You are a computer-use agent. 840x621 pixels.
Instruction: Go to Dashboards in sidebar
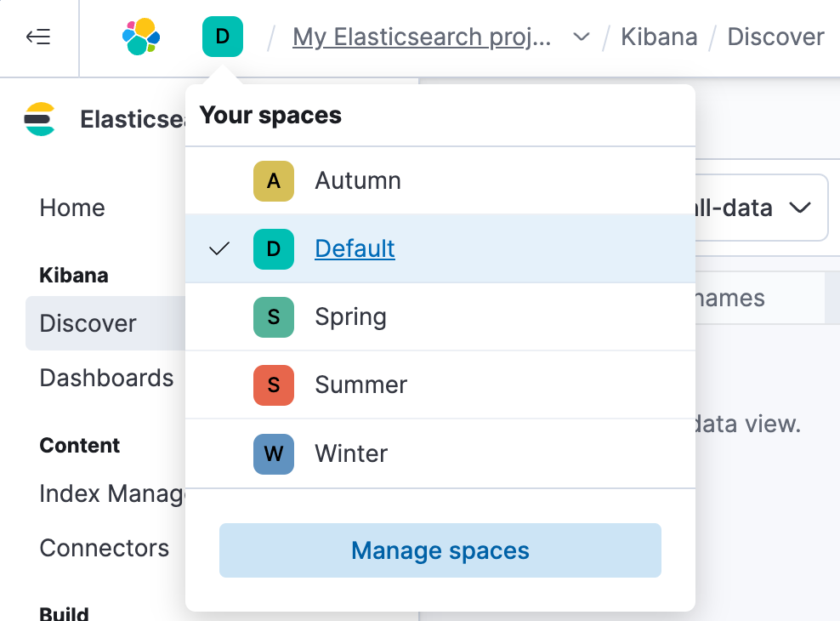tap(106, 378)
